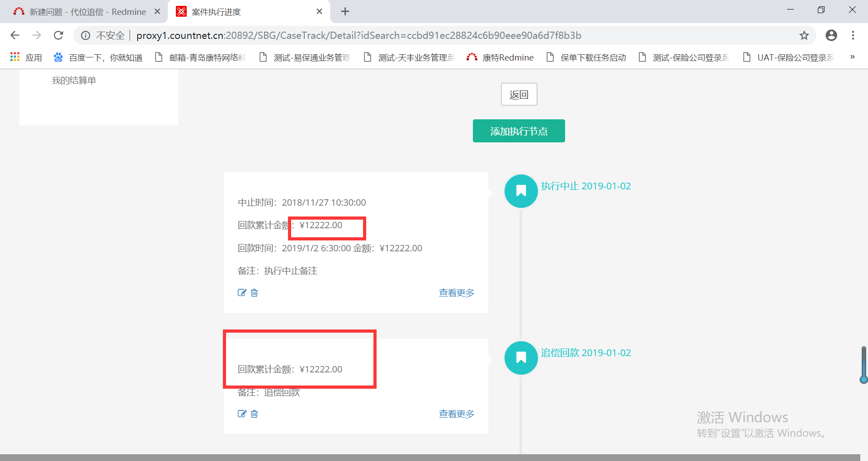Delete the 执行中止 node with trash icon

(x=255, y=292)
